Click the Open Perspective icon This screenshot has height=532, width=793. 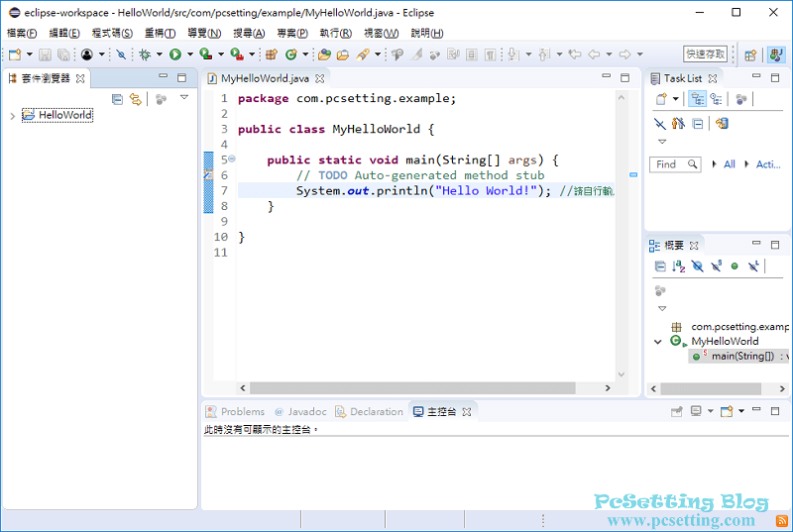click(750, 54)
